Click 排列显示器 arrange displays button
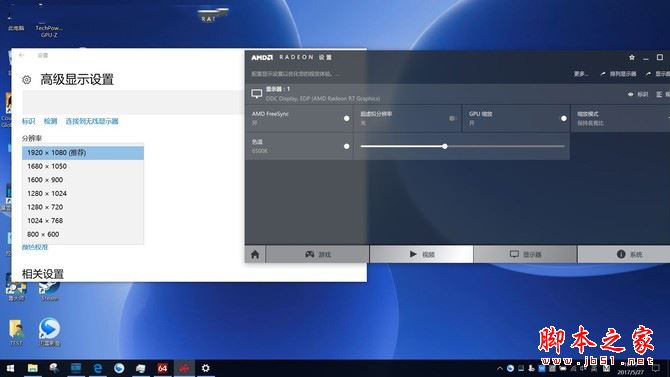 coord(619,74)
